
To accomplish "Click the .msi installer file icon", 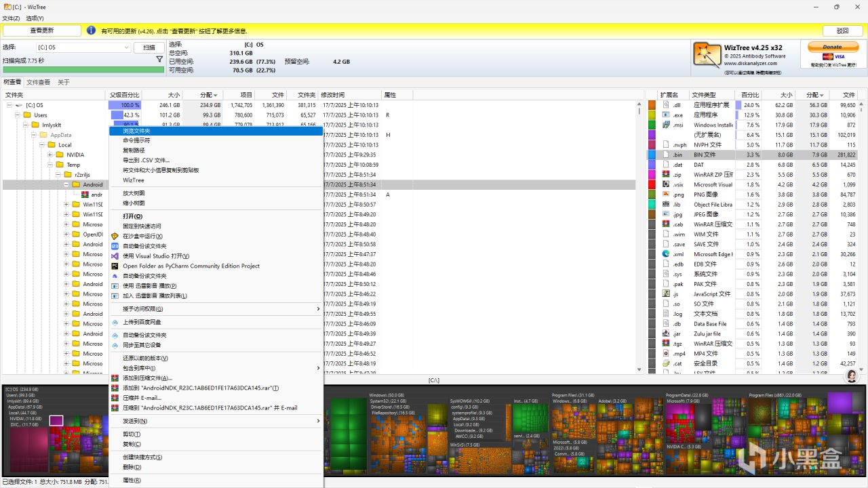I will (666, 125).
